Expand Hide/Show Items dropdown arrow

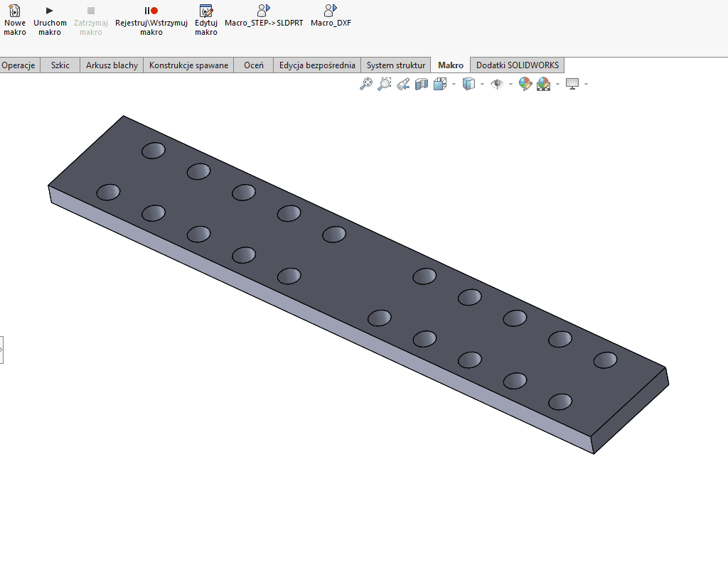(x=510, y=84)
